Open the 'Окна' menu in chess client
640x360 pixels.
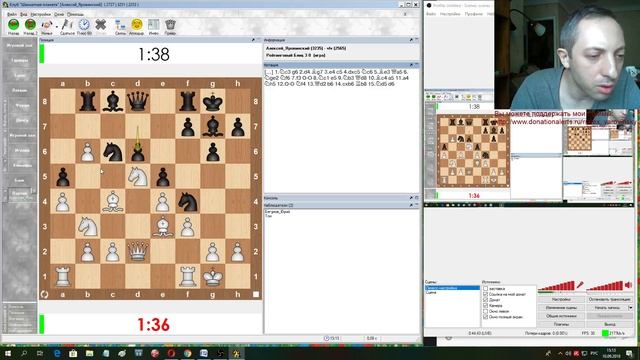[59, 14]
